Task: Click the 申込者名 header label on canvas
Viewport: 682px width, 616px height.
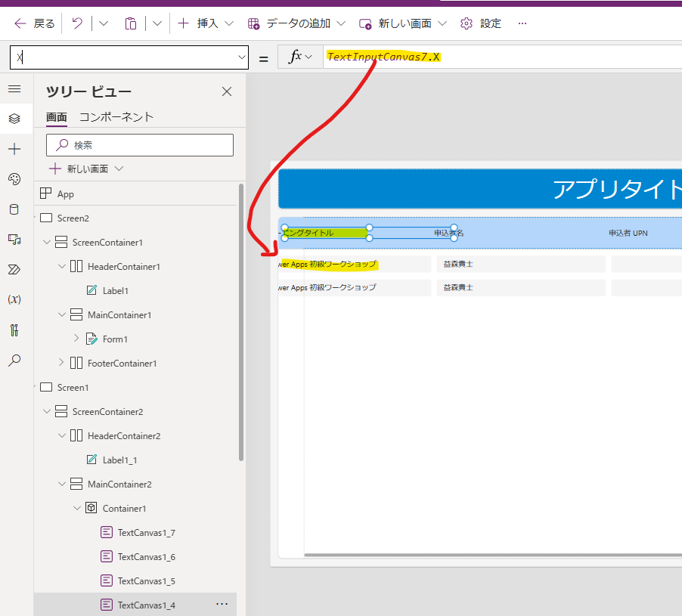Action: click(448, 233)
